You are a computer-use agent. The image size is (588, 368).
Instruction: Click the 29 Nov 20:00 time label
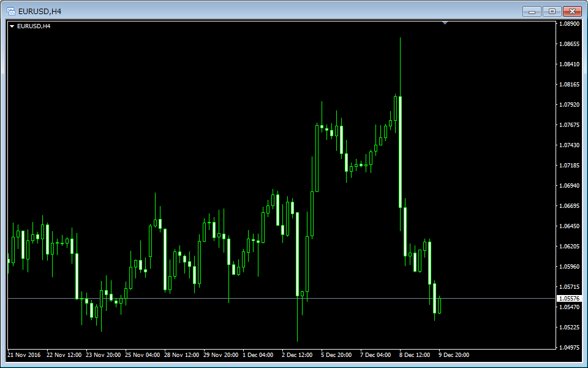click(x=221, y=355)
